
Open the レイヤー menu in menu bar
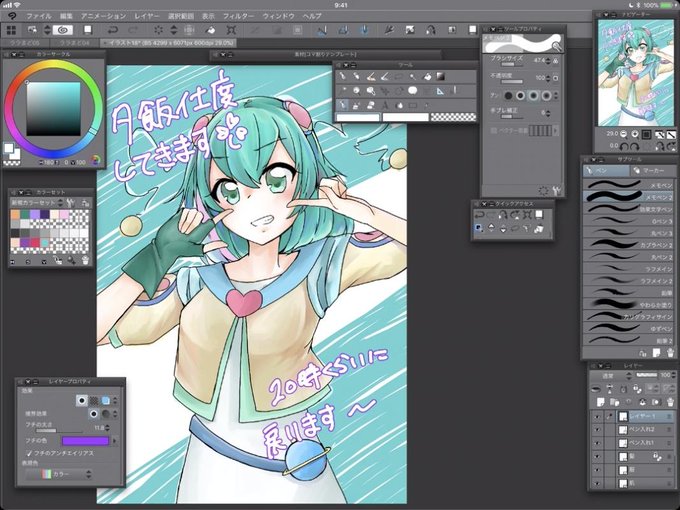tap(147, 16)
